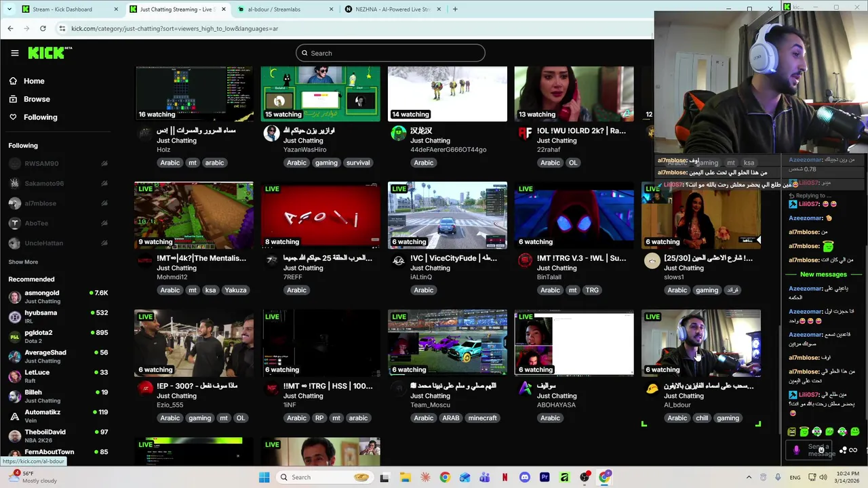Show hidden system tray icons chevron
The height and width of the screenshot is (488, 868).
point(749,477)
